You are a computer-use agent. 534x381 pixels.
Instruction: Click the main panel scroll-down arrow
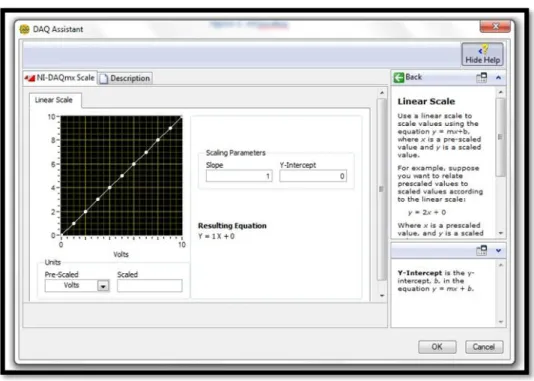382,296
